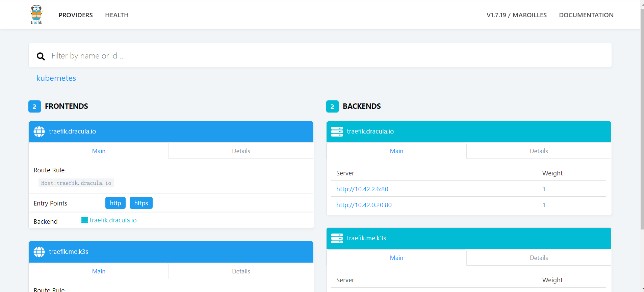
Task: Open the Documentation link
Action: click(586, 15)
